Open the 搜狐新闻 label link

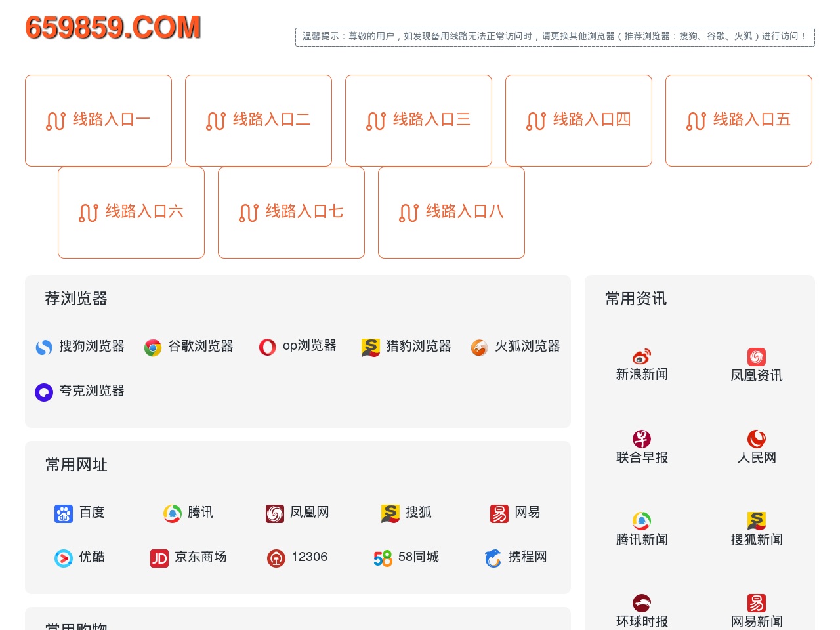tap(757, 539)
